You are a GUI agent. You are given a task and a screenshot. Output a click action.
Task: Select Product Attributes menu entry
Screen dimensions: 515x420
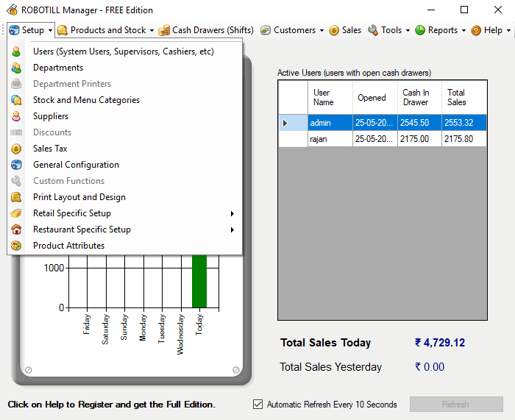point(69,246)
